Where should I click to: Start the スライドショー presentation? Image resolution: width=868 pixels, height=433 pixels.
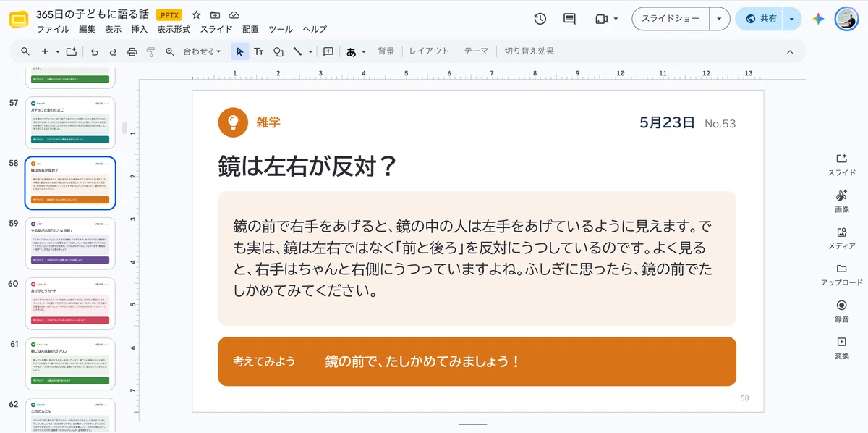click(671, 19)
